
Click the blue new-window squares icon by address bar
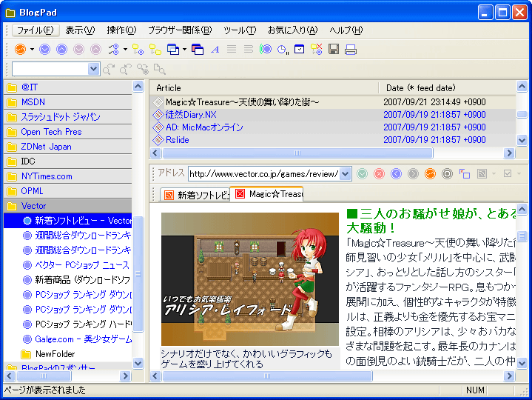[465, 174]
